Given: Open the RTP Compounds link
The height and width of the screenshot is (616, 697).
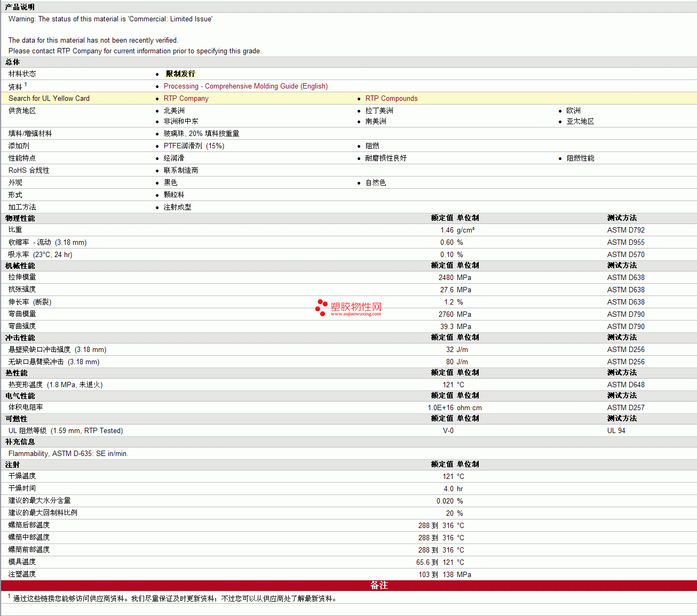Looking at the screenshot, I should [391, 98].
